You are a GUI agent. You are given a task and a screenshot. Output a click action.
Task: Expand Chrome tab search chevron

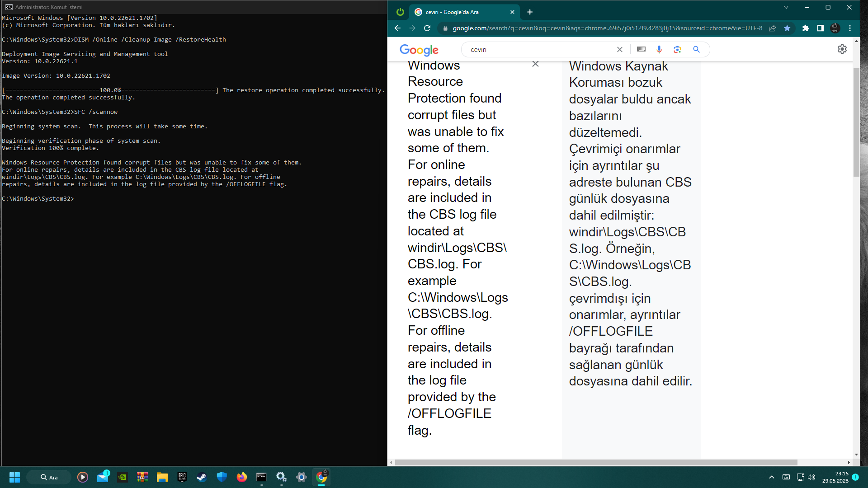point(786,7)
